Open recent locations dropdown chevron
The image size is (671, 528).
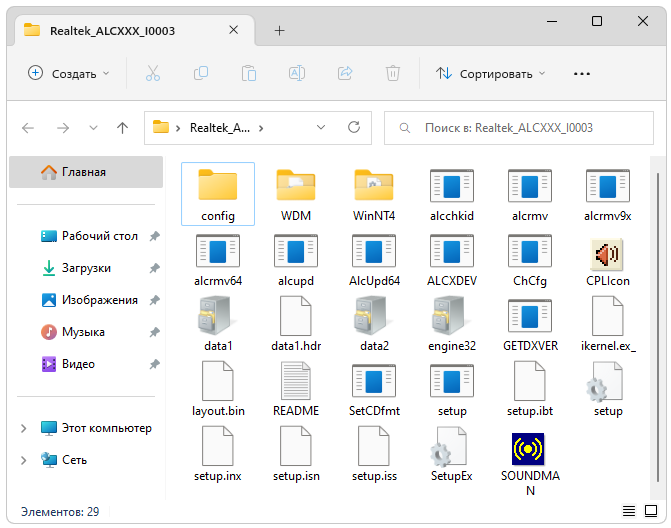93,128
